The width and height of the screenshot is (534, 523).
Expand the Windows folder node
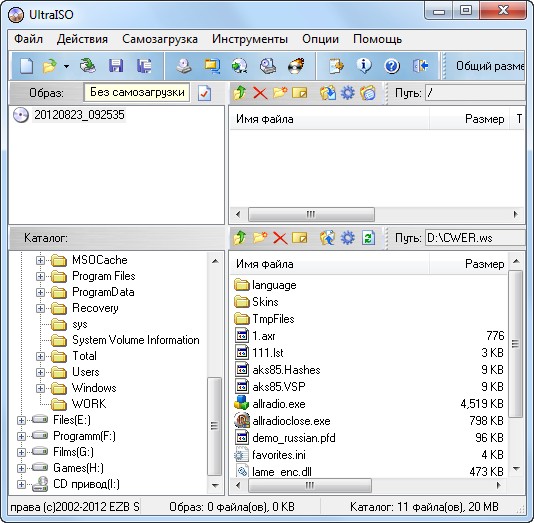click(40, 389)
